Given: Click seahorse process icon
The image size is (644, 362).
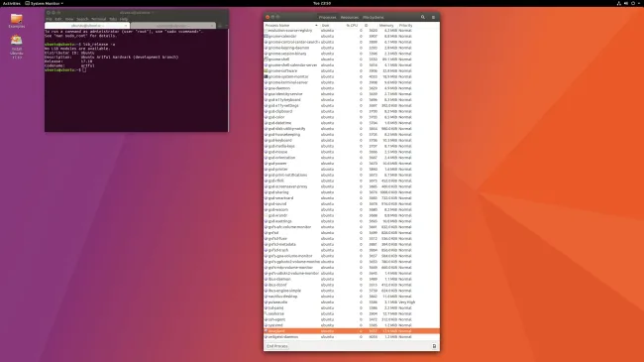Looking at the screenshot, I should click(266, 313).
